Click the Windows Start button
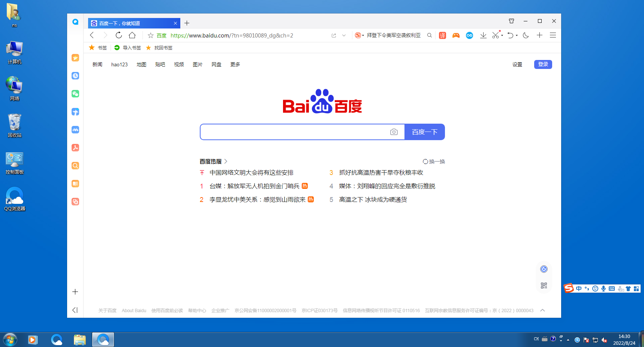 [x=10, y=340]
